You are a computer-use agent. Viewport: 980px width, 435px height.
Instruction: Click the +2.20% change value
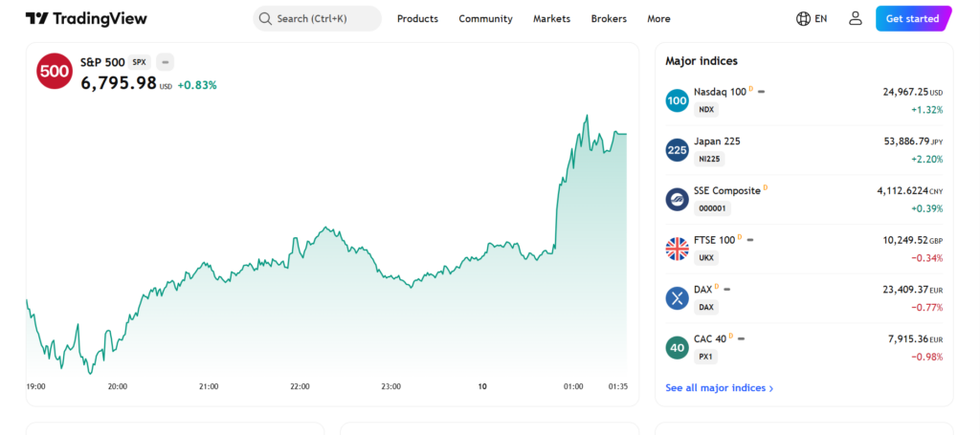[926, 159]
